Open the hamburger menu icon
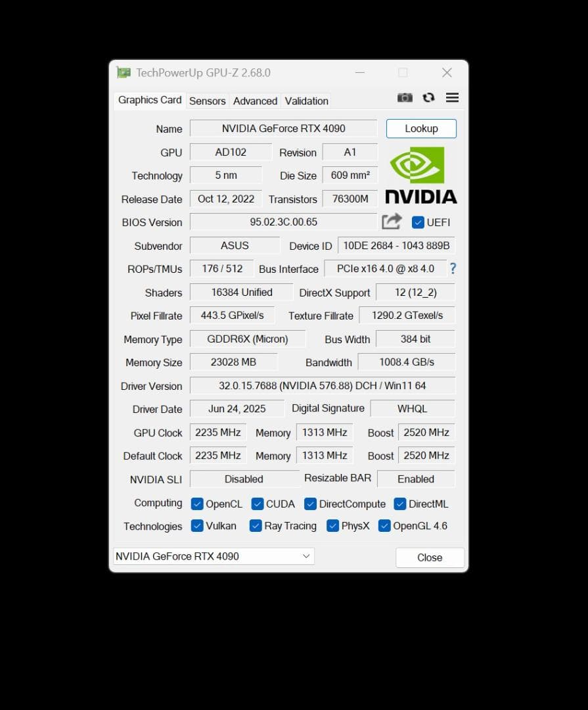588x710 pixels. pos(452,97)
